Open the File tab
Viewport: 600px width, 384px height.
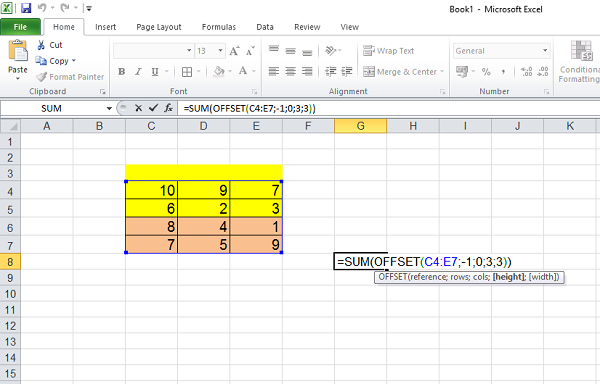(x=20, y=27)
